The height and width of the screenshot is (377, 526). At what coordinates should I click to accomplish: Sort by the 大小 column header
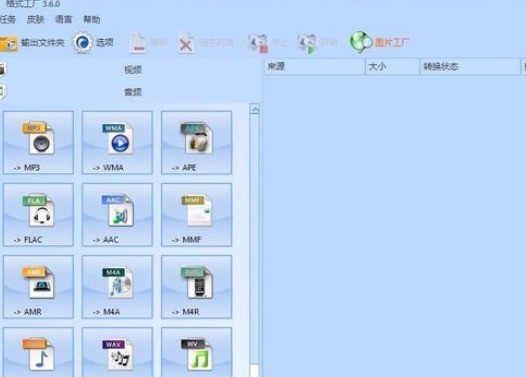(392, 66)
